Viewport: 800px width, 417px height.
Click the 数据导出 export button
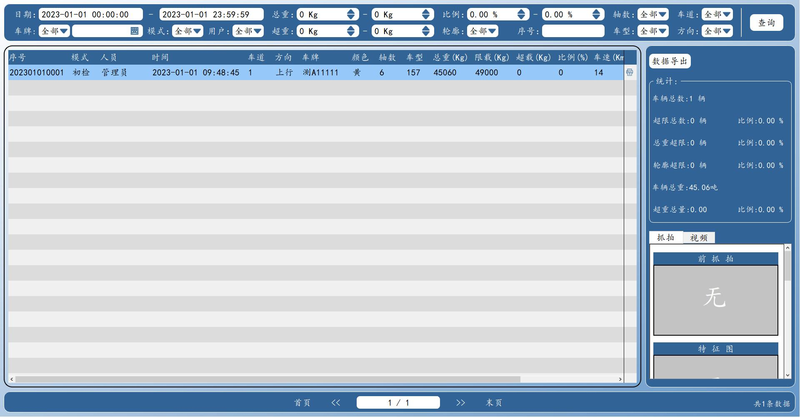(670, 61)
